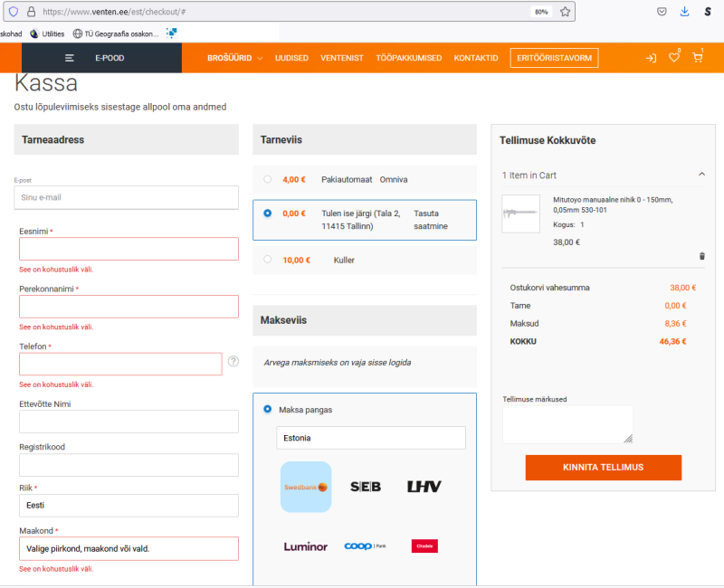This screenshot has height=588, width=724.
Task: Choose the 10,00 € Kuller delivery option
Action: click(266, 260)
